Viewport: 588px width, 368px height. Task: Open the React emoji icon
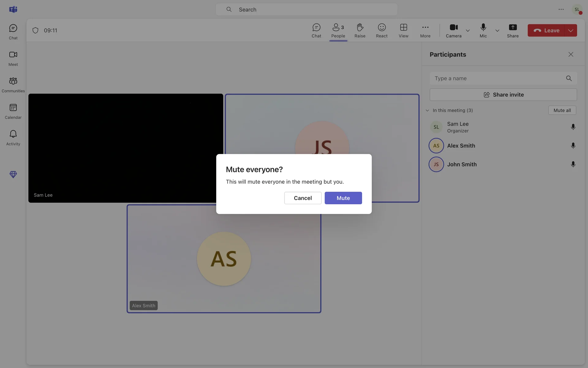(x=382, y=30)
